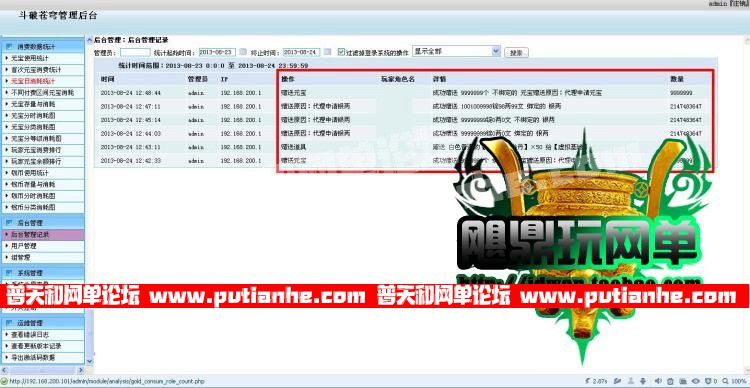This screenshot has height=388, width=750.
Task: Click the lightning speed icon showing 2.07s
Action: click(x=587, y=381)
